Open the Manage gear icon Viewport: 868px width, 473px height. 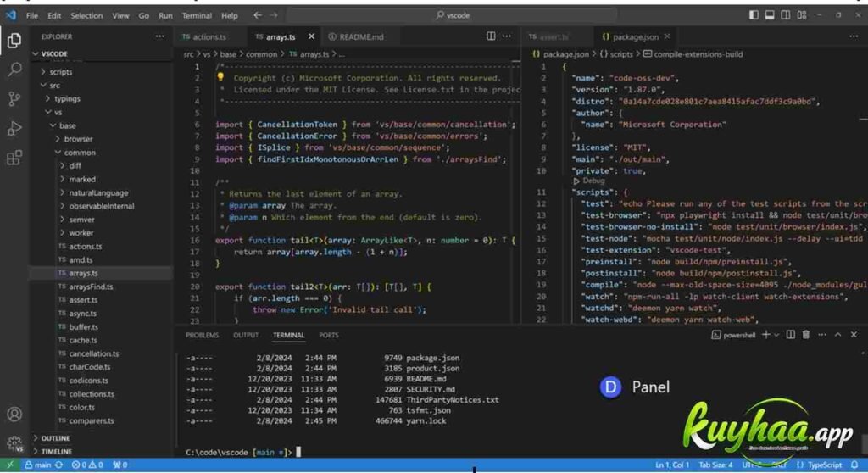tap(14, 443)
